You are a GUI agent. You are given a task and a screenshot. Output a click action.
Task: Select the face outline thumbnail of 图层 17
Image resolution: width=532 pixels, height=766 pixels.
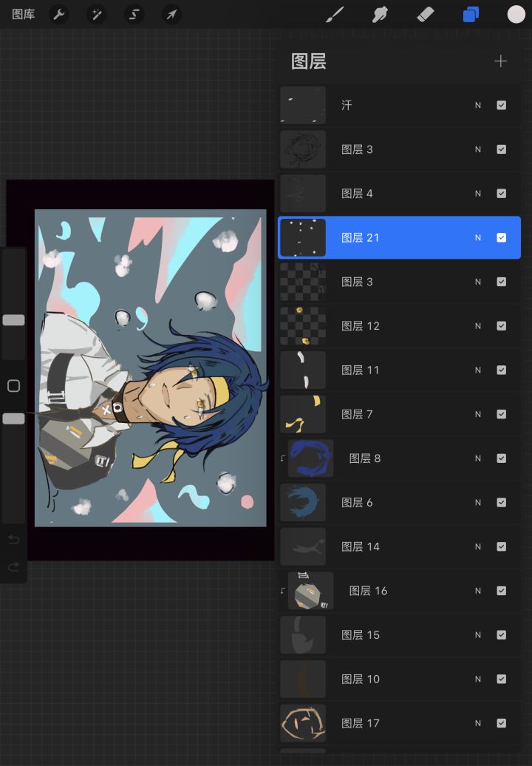point(303,723)
